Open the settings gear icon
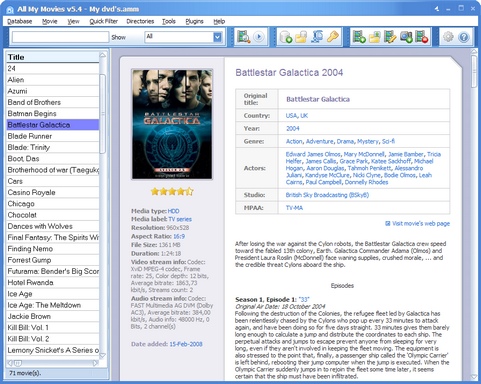 (x=448, y=37)
